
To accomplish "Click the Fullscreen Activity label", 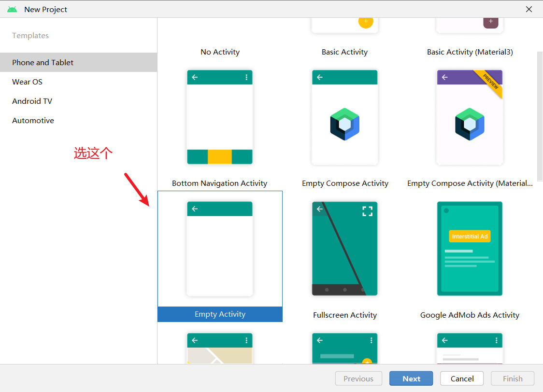I will click(x=344, y=315).
